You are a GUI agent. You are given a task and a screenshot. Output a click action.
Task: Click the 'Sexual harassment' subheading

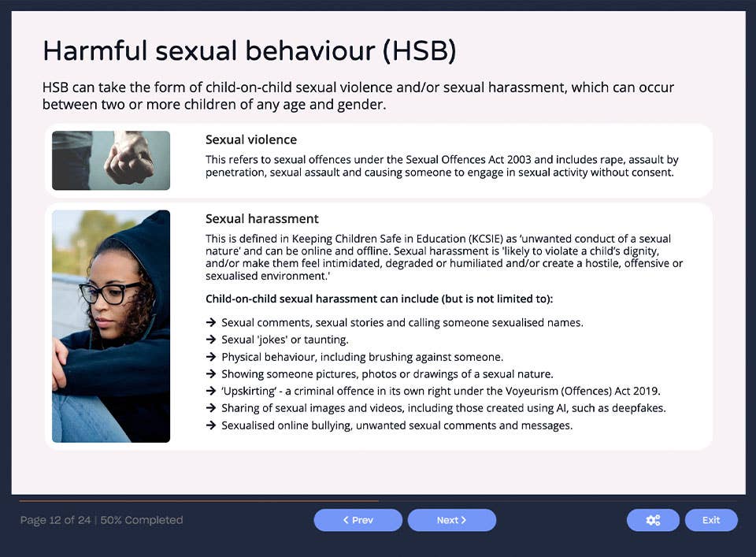[261, 218]
